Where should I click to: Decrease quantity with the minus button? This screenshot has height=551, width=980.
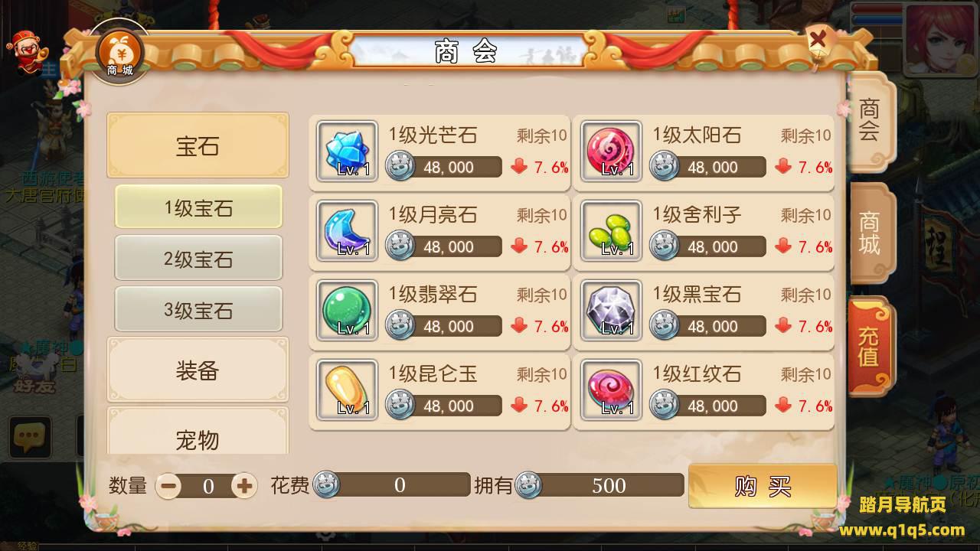tap(169, 485)
